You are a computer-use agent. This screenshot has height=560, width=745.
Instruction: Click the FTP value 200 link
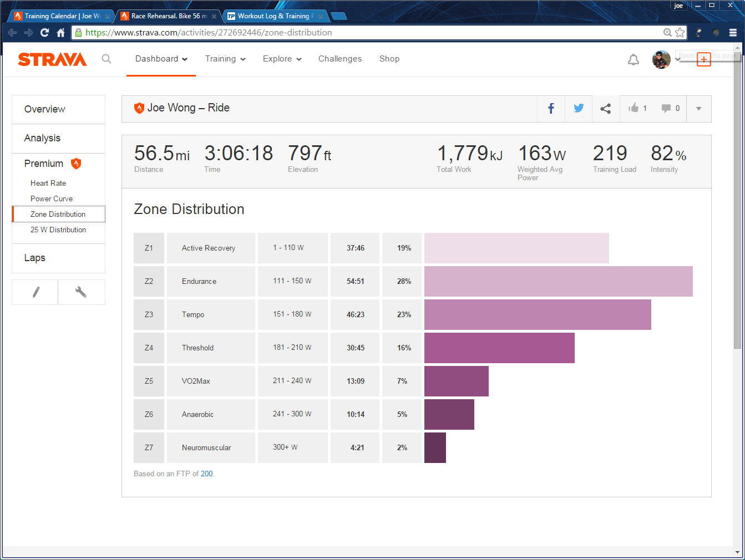206,474
